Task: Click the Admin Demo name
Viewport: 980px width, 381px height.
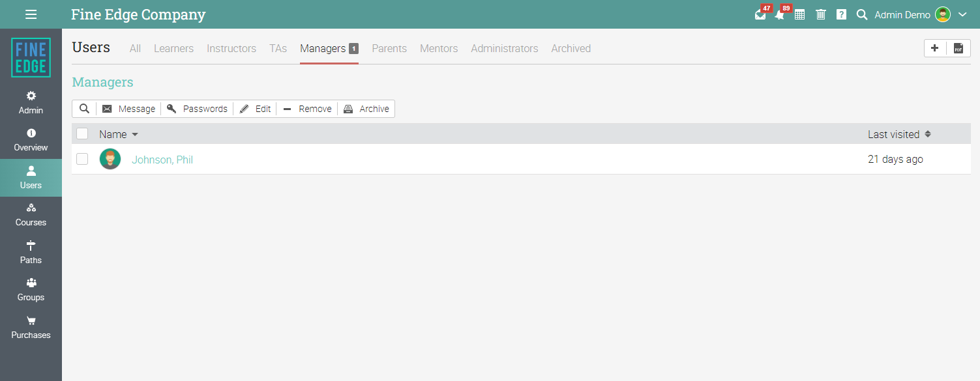Action: pyautogui.click(x=902, y=14)
